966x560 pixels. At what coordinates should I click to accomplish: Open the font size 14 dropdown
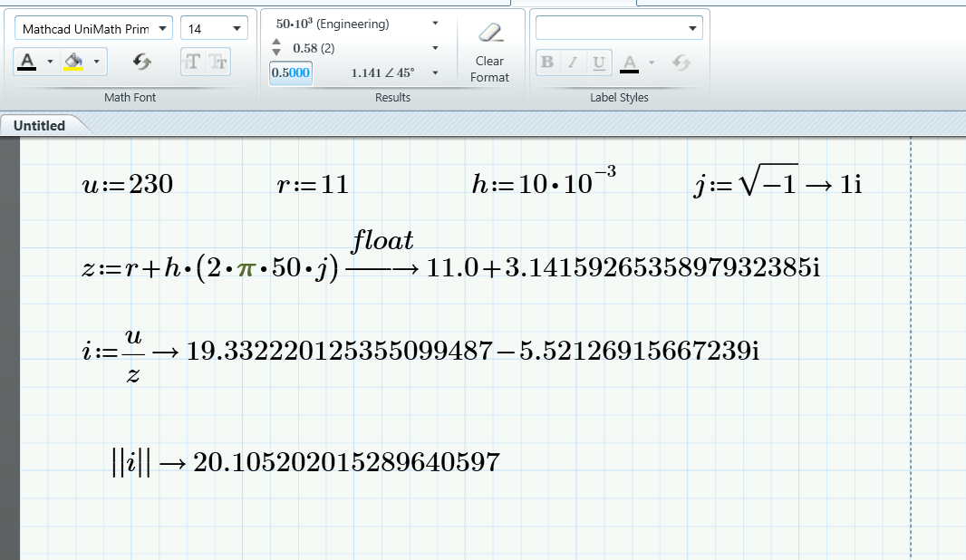pyautogui.click(x=236, y=28)
